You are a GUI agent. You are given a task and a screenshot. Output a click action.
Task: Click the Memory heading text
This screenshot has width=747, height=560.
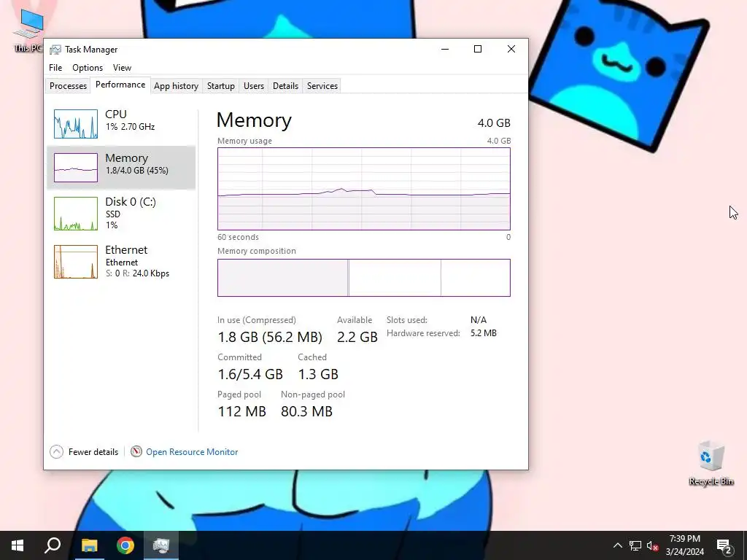pos(254,120)
